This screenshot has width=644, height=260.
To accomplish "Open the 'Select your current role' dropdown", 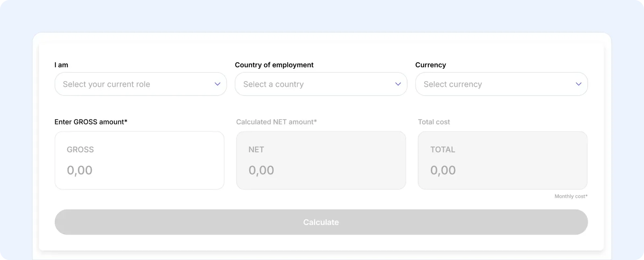I will click(140, 84).
